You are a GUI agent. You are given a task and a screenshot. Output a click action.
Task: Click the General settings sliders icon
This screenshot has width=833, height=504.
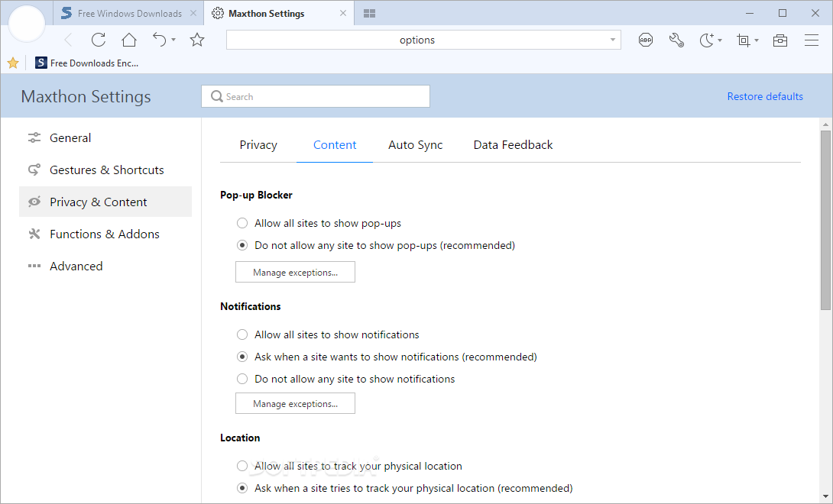click(34, 137)
